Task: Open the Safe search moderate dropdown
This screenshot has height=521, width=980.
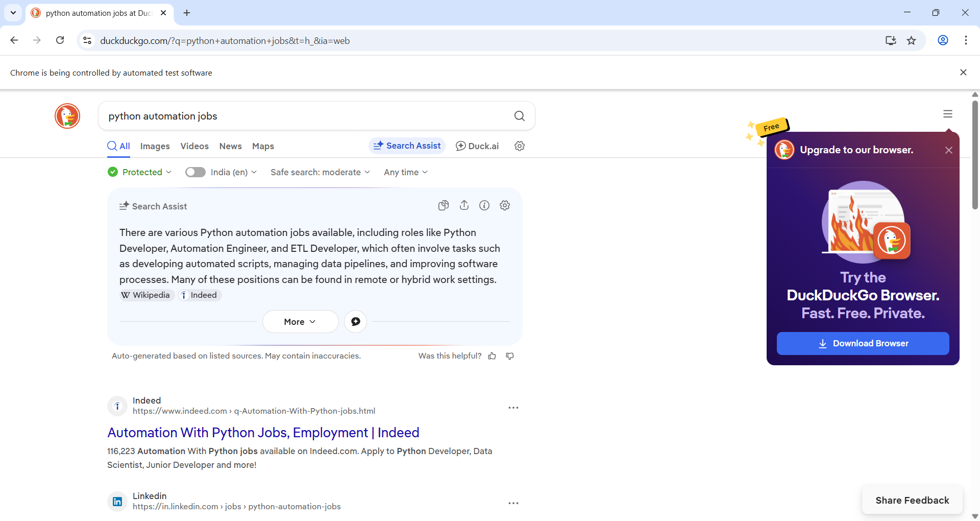Action: (320, 172)
